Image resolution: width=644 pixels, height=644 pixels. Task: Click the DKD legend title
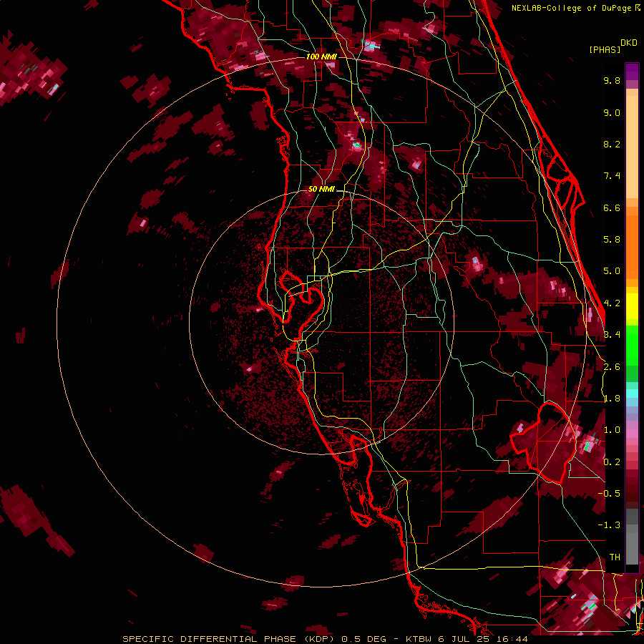(x=628, y=43)
